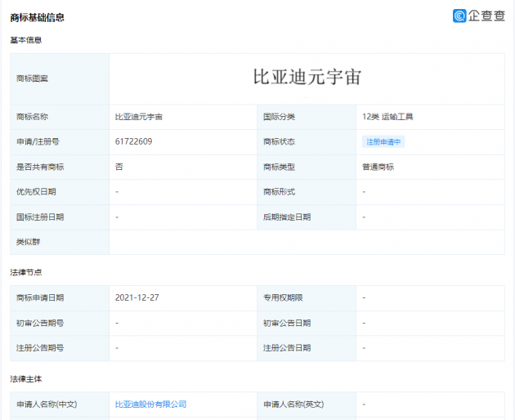Select the application date 2021-12-27
Image resolution: width=515 pixels, height=420 pixels.
pos(137,297)
